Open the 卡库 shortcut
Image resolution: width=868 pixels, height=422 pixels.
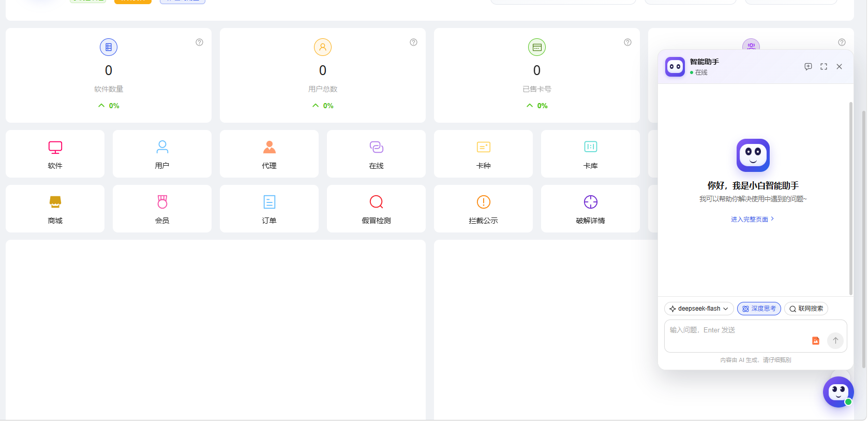[590, 154]
